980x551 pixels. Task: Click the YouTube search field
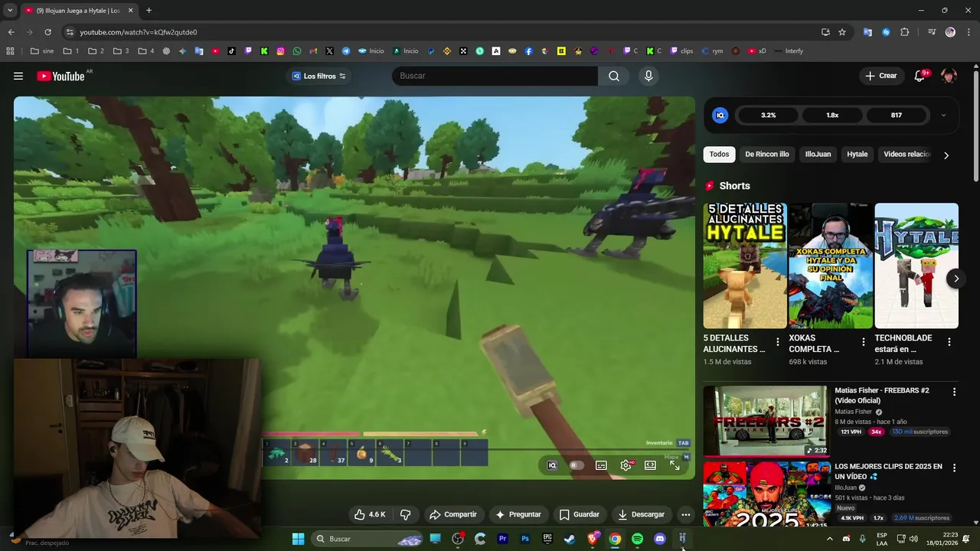tap(495, 76)
